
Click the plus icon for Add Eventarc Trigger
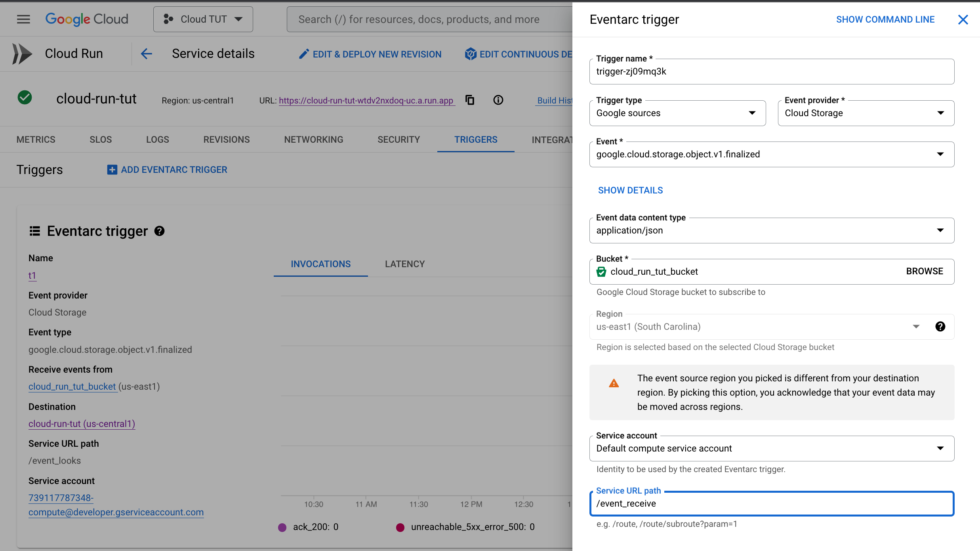pyautogui.click(x=112, y=170)
